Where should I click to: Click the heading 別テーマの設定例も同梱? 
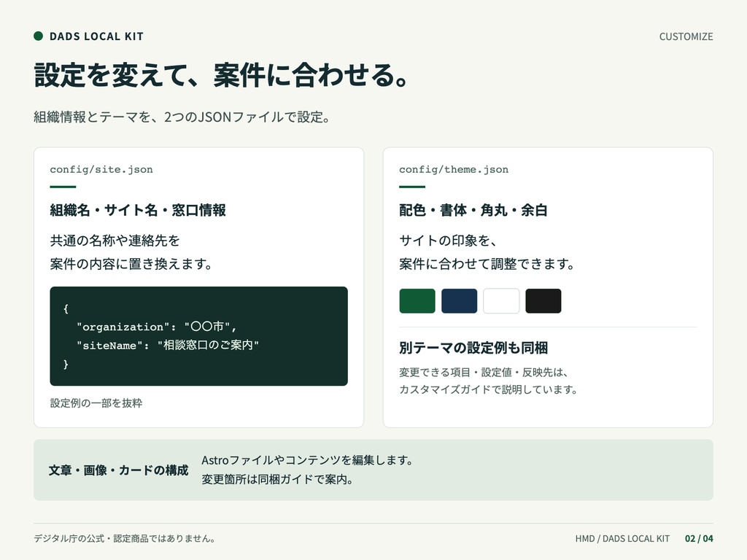pyautogui.click(x=473, y=348)
